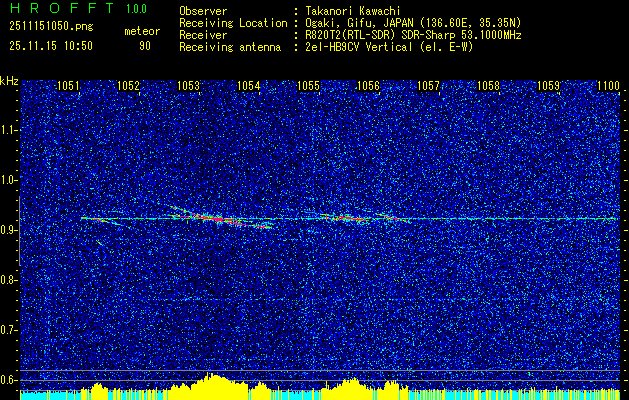This screenshot has width=629, height=400.
Task: Click the HROFFT title text
Action: click(x=62, y=8)
